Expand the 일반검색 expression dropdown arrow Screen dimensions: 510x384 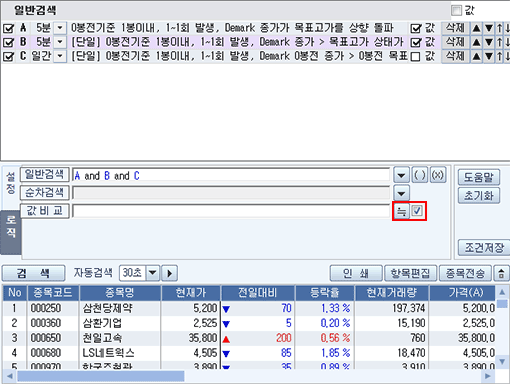click(x=401, y=175)
